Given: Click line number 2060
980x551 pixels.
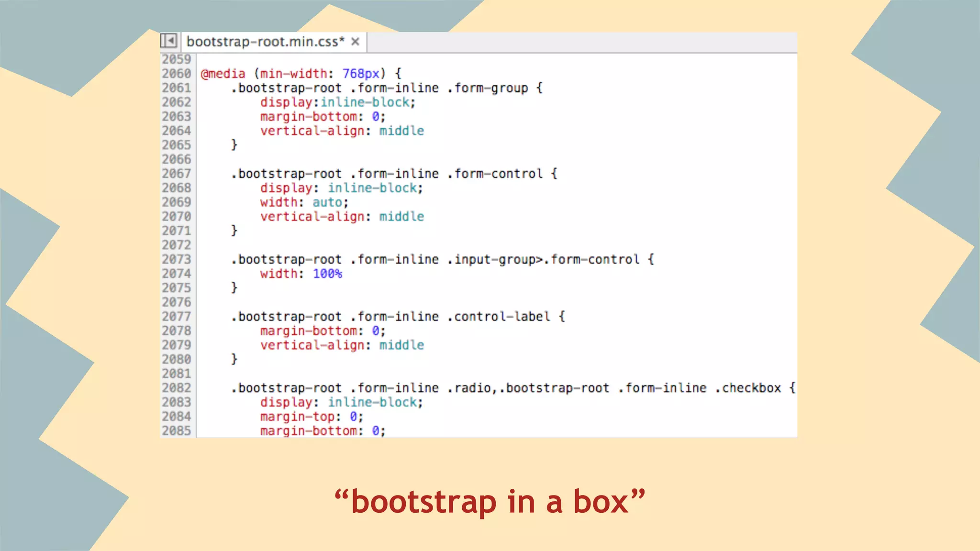Looking at the screenshot, I should (176, 74).
